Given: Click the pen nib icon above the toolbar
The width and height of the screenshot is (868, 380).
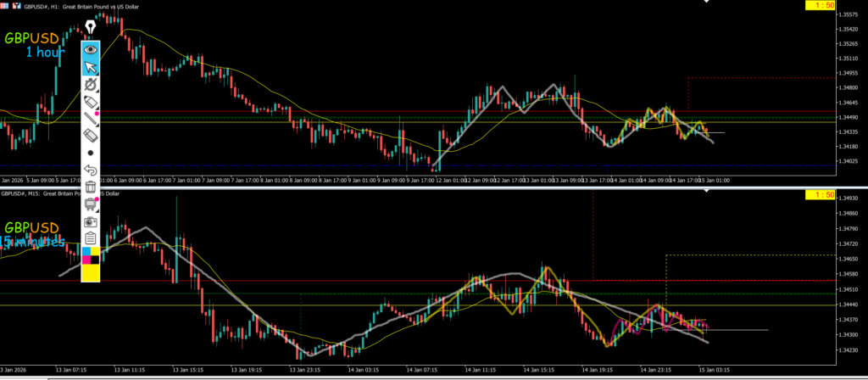Looking at the screenshot, I should point(91,27).
